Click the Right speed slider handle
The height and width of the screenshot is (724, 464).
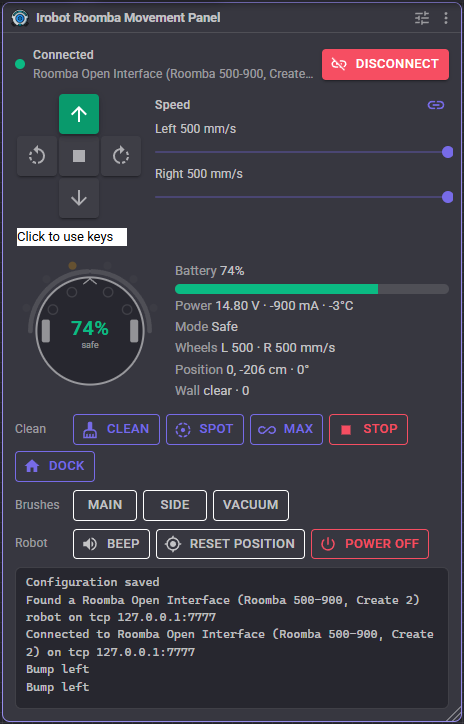447,197
